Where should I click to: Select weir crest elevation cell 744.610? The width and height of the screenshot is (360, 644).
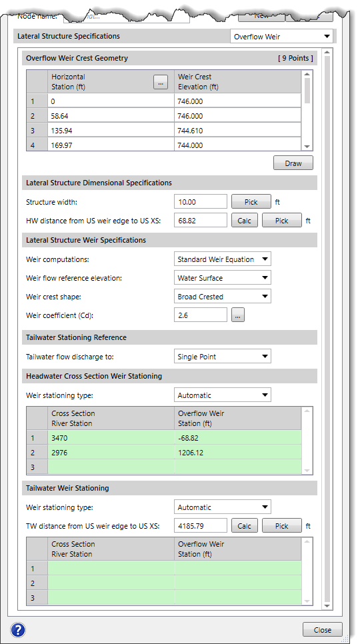click(x=238, y=131)
